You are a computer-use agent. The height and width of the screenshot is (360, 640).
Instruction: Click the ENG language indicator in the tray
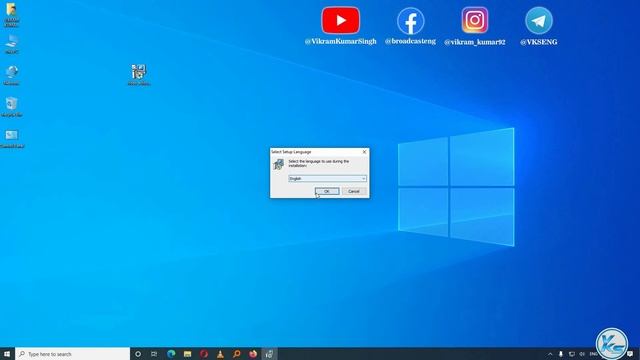pos(593,354)
